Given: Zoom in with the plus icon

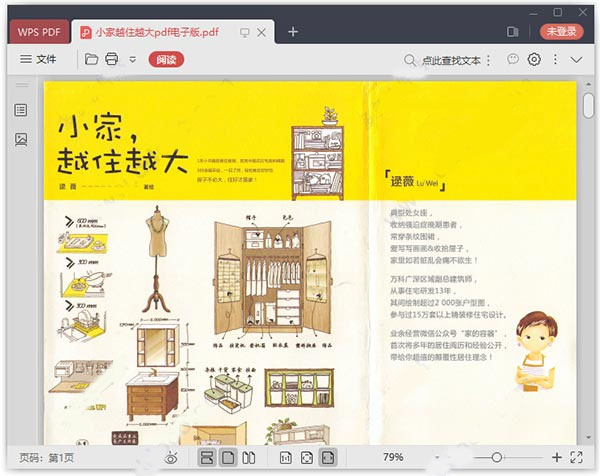Looking at the screenshot, I should pyautogui.click(x=557, y=457).
